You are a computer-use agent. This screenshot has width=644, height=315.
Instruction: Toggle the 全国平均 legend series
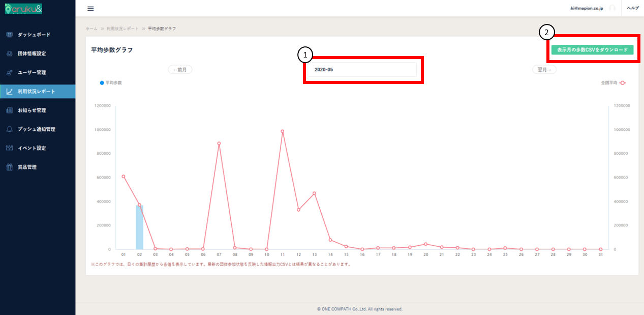tap(611, 82)
